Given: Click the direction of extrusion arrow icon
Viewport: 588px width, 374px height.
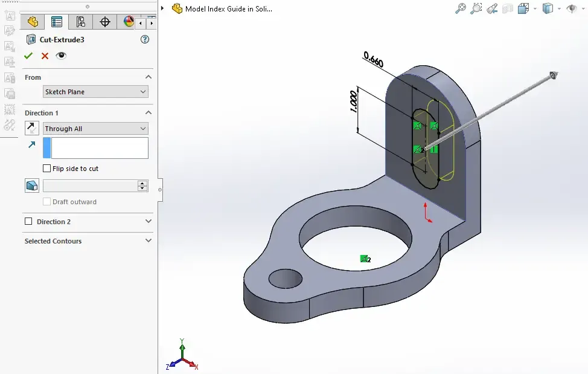Looking at the screenshot, I should point(32,144).
